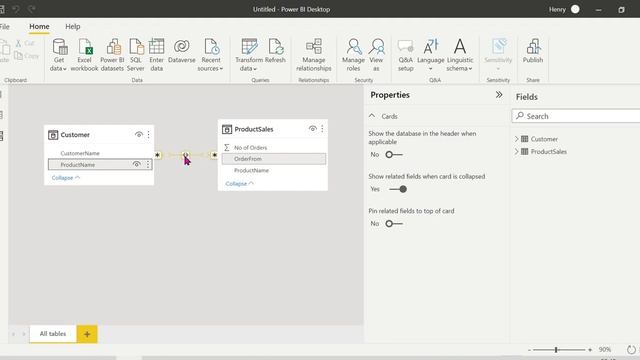The image size is (640, 360).
Task: Open Power BI datasets
Action: click(x=112, y=55)
